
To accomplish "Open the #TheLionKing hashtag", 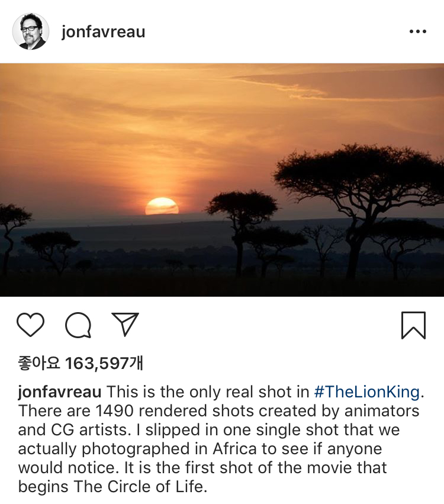I will (x=367, y=392).
